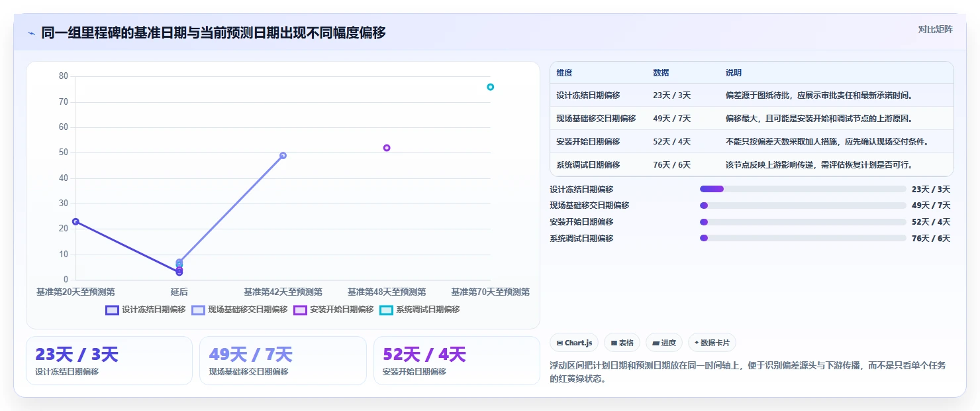Click the 49天 / 7天 value beside progress bar
This screenshot has width=980, height=411.
pyautogui.click(x=931, y=206)
